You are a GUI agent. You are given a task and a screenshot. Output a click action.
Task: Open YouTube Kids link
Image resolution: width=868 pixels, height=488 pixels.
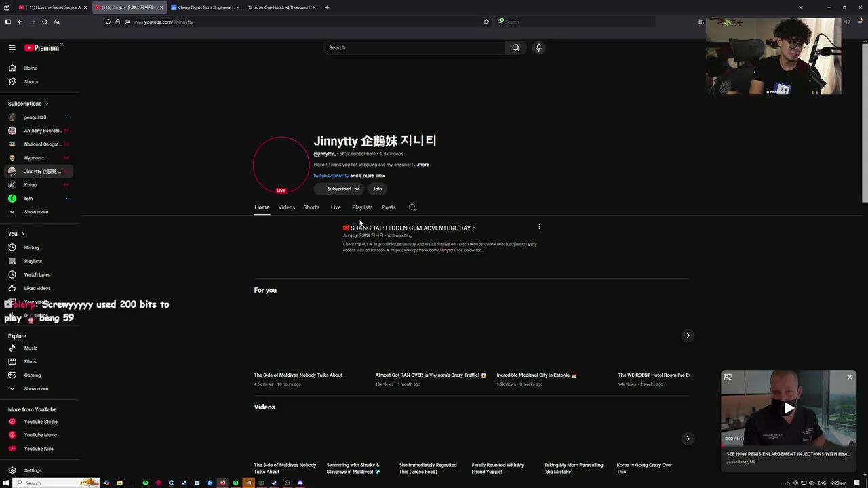[39, 449]
